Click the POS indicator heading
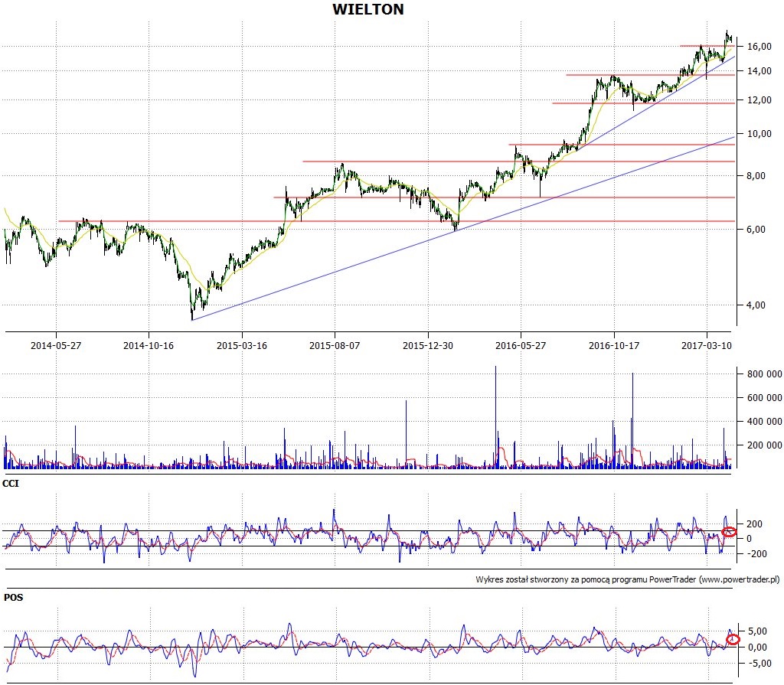The image size is (784, 685). pos(13,598)
